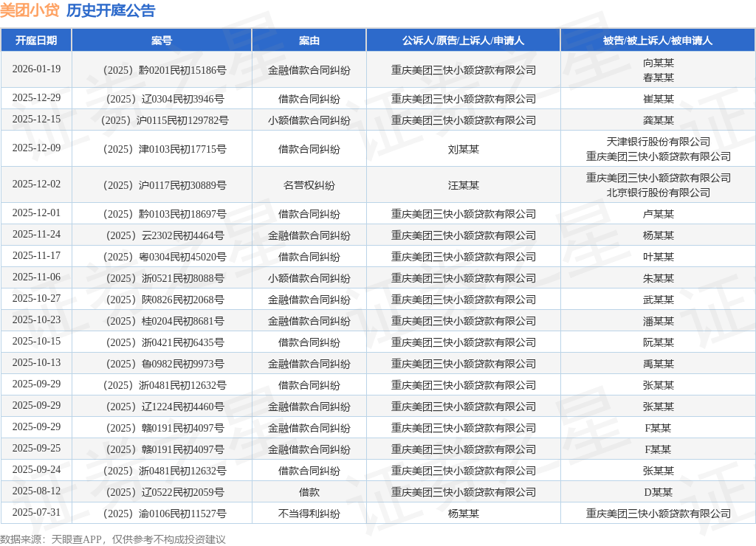Viewport: 756px width, 546px height.
Task: Click the 历史开庭公告 heading
Action: [111, 10]
